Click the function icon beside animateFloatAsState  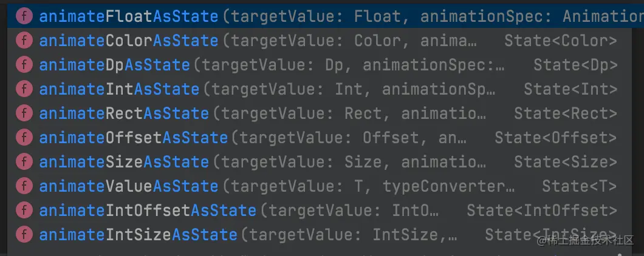point(24,16)
